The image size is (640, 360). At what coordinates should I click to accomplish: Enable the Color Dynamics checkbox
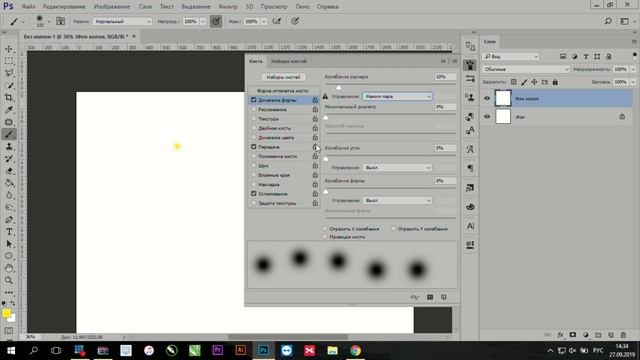click(253, 138)
